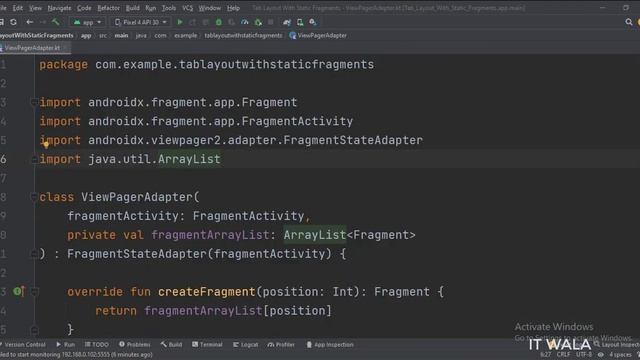This screenshot has width=640, height=360.
Task: Open the Code menu
Action: point(84,8)
